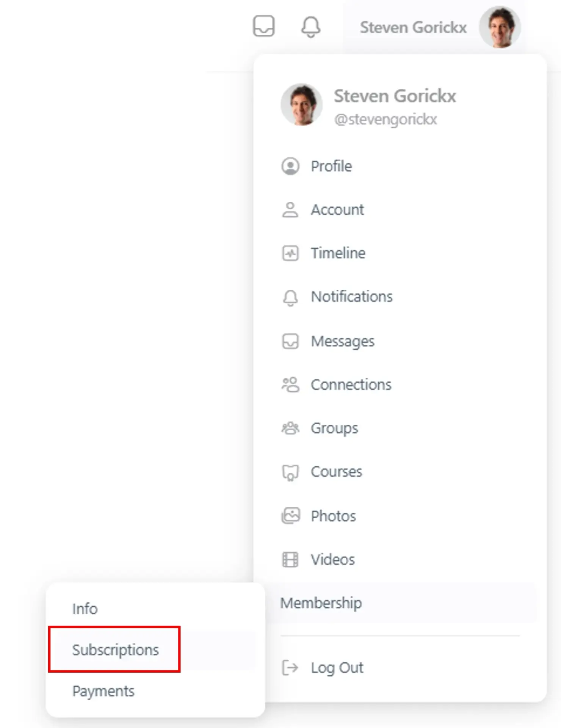Open the Info submenu entry
This screenshot has width=561, height=728.
[x=85, y=609]
